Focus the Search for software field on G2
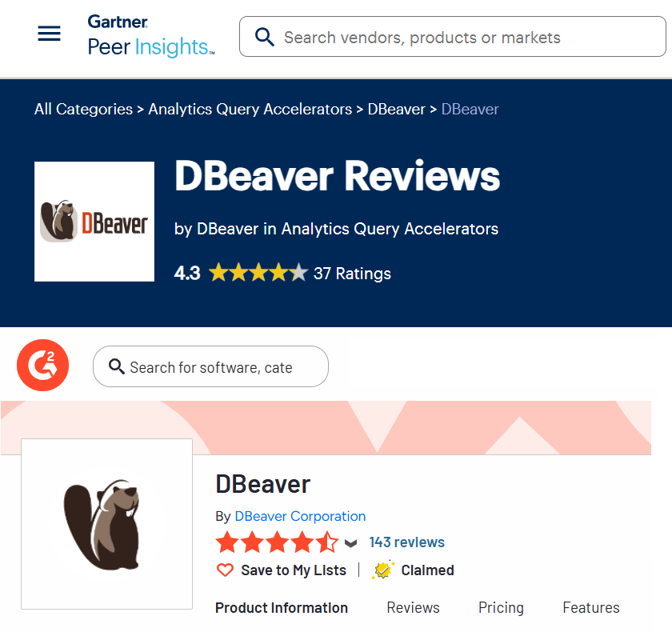 click(211, 366)
